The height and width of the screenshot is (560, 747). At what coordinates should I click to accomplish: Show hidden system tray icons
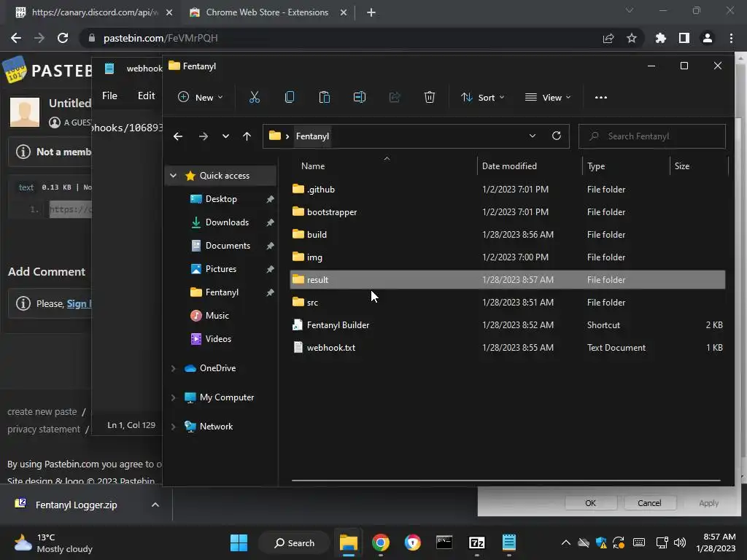tap(566, 542)
